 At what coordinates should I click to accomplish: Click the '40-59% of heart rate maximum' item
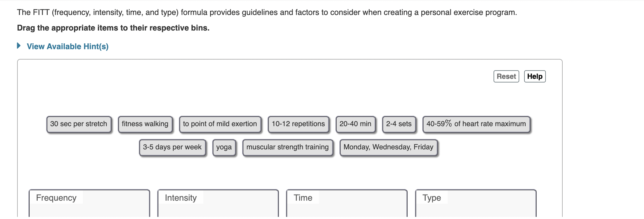point(476,124)
